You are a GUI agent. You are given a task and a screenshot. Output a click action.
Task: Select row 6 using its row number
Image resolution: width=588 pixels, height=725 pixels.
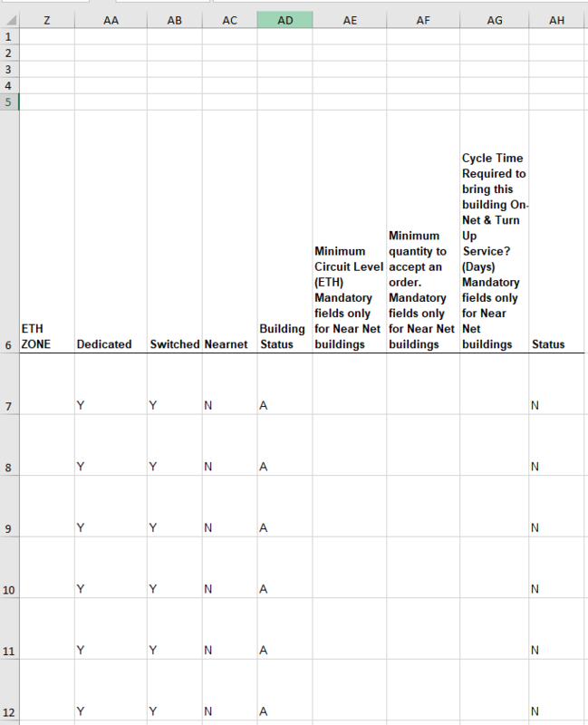9,344
